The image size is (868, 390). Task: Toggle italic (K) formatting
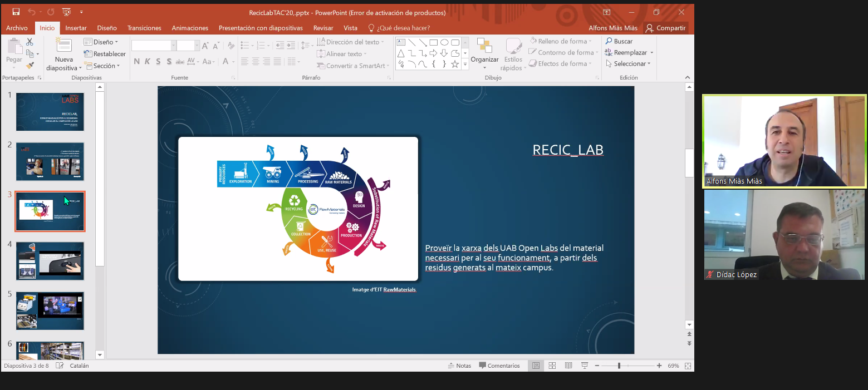pyautogui.click(x=148, y=62)
